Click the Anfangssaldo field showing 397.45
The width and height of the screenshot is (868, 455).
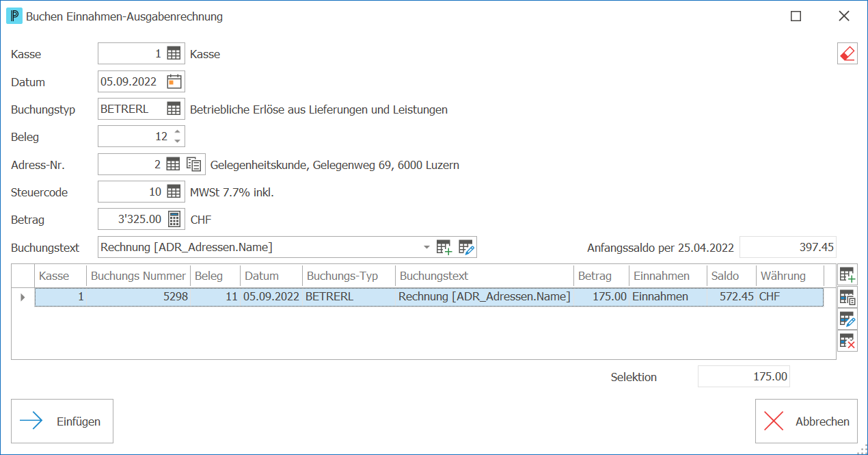point(788,247)
